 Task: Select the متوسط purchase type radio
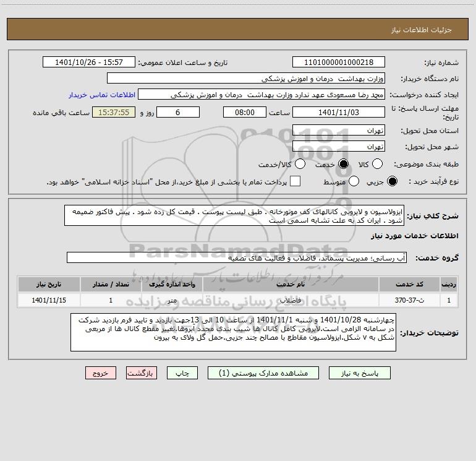point(354,181)
